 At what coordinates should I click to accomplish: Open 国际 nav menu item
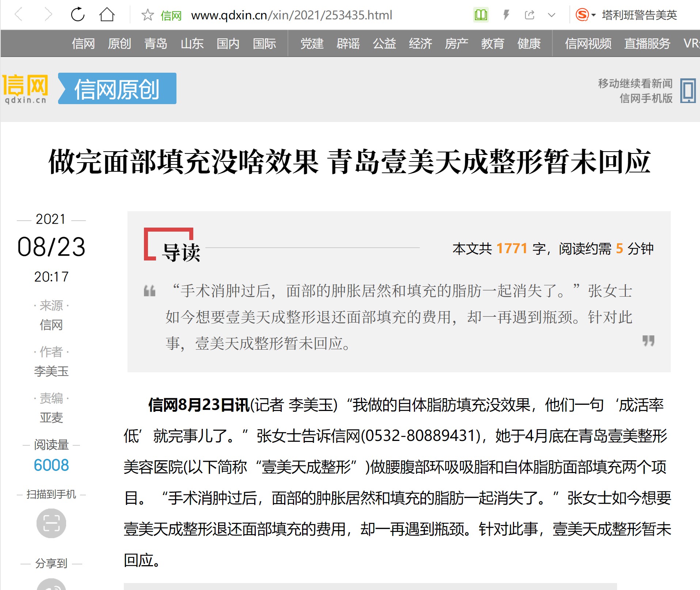click(265, 43)
